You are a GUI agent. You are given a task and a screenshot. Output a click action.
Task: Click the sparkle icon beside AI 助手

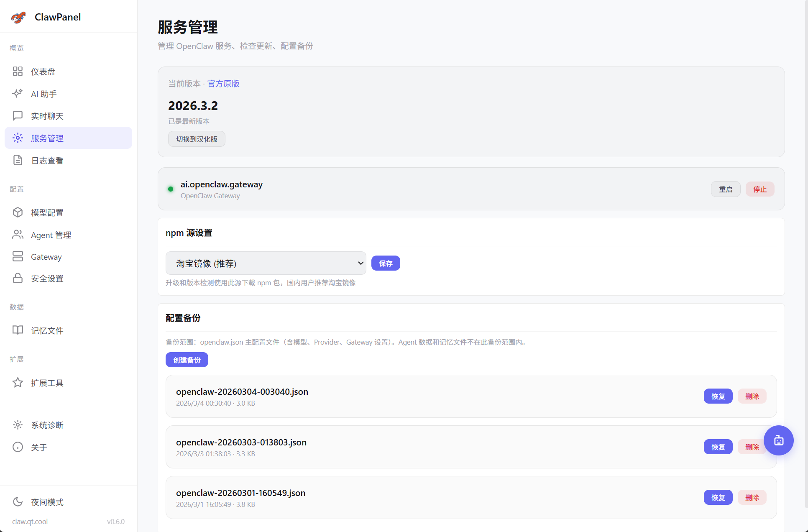(18, 94)
